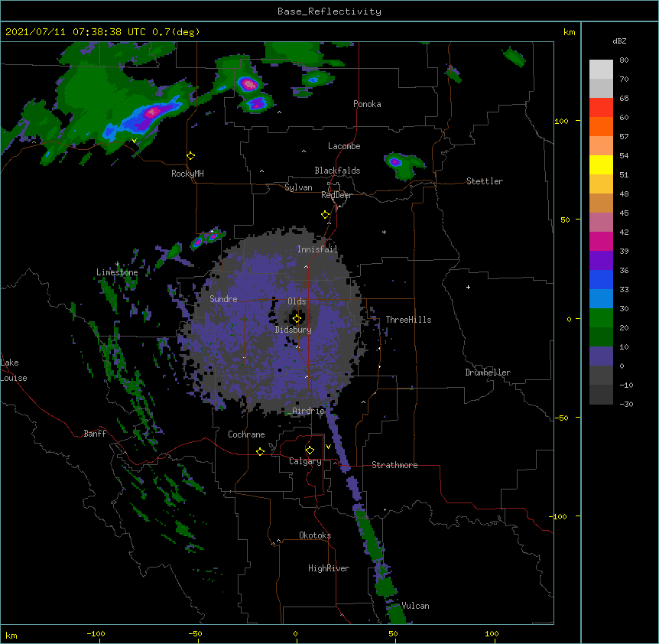Viewport: 659px width, 644px height.
Task: Click the asterisk marker above Limestone
Action: click(x=117, y=265)
